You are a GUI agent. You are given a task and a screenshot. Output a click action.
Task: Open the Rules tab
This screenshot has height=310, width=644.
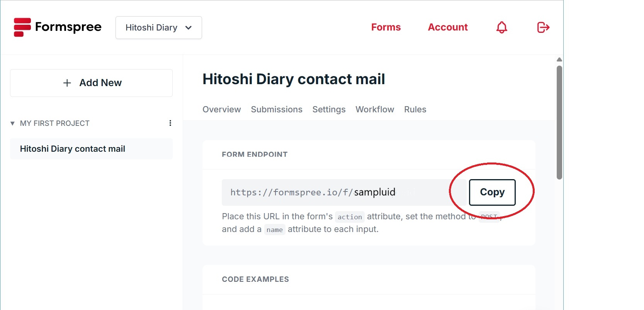pyautogui.click(x=415, y=110)
